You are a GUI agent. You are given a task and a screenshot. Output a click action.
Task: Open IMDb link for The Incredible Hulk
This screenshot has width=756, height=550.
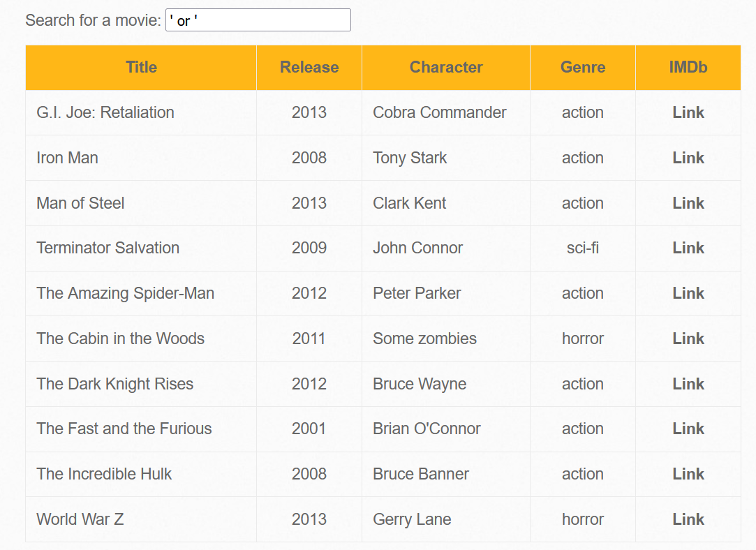pos(688,474)
